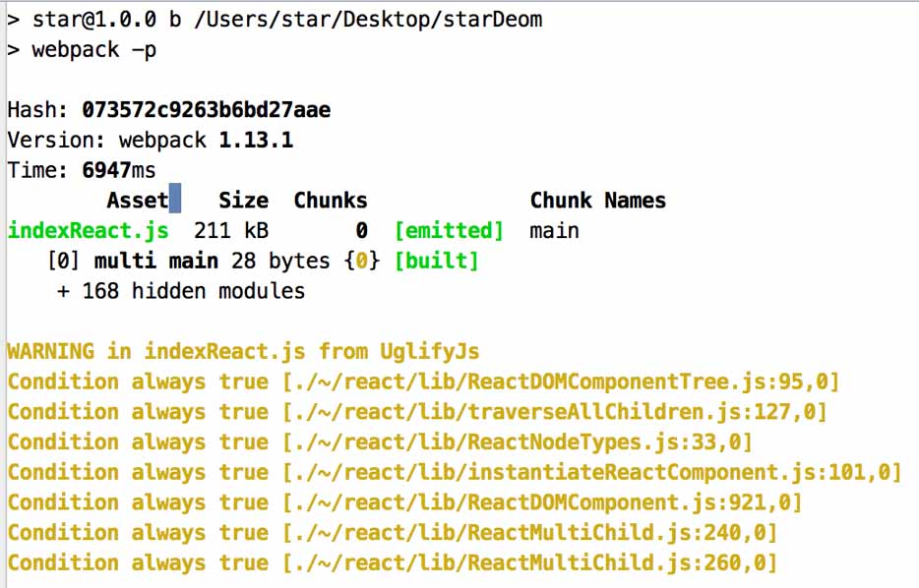Click the 'Size' column header
The image size is (919, 588).
click(244, 201)
